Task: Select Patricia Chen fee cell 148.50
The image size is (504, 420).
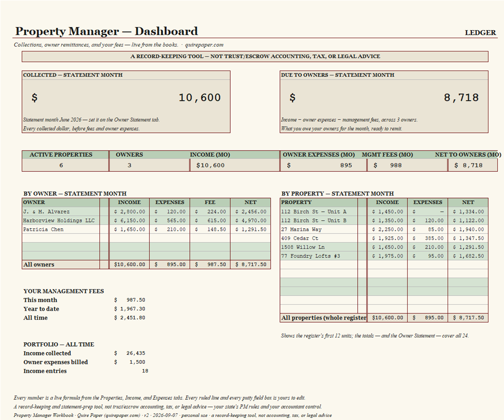Action: 210,229
